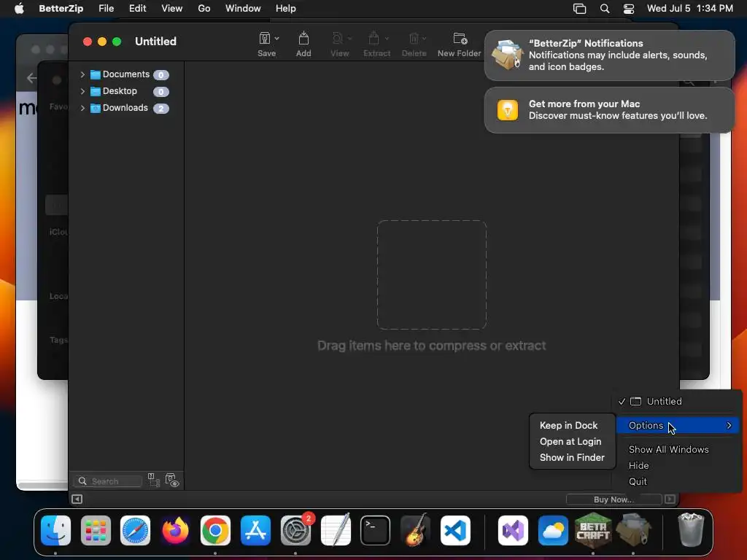The width and height of the screenshot is (747, 560).
Task: Click the BetterZip Dock icon
Action: [x=633, y=530]
